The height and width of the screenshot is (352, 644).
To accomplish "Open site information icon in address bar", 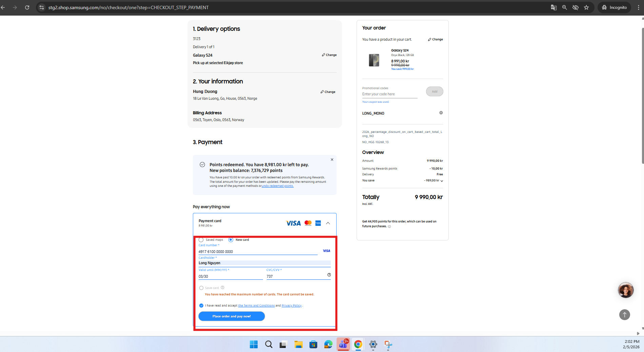I will click(41, 7).
